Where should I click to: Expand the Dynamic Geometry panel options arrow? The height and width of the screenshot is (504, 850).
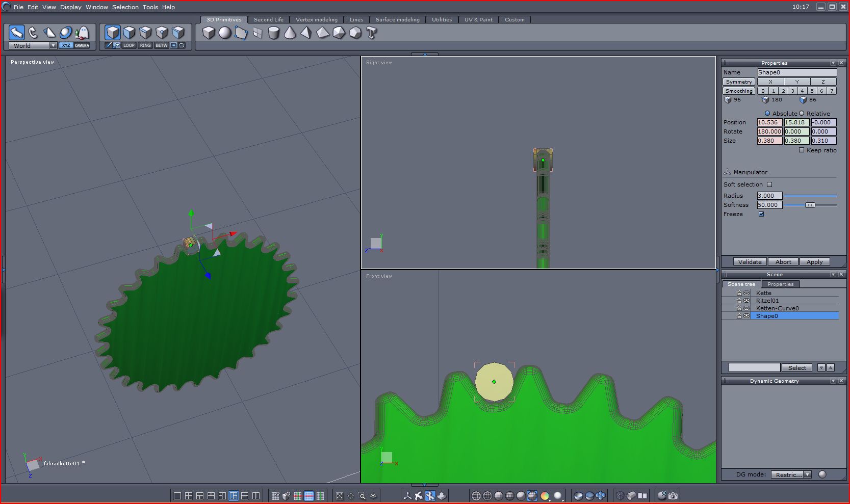833,381
